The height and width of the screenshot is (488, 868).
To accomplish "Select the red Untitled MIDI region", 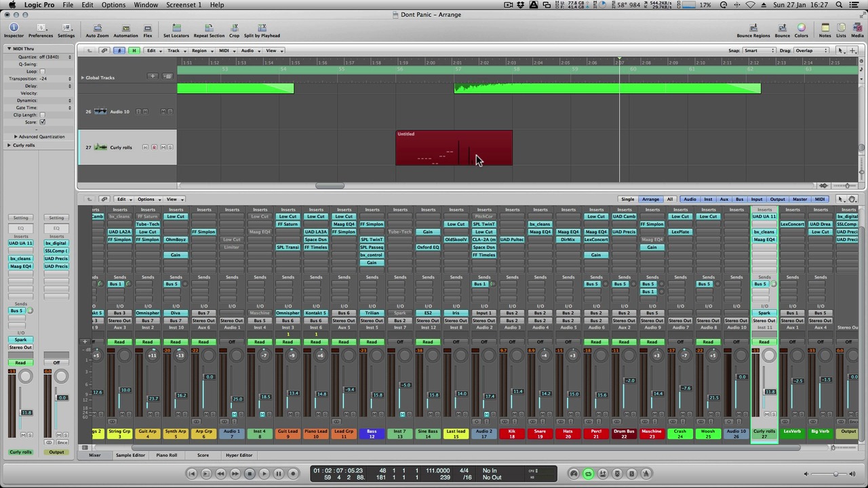I will (x=454, y=148).
